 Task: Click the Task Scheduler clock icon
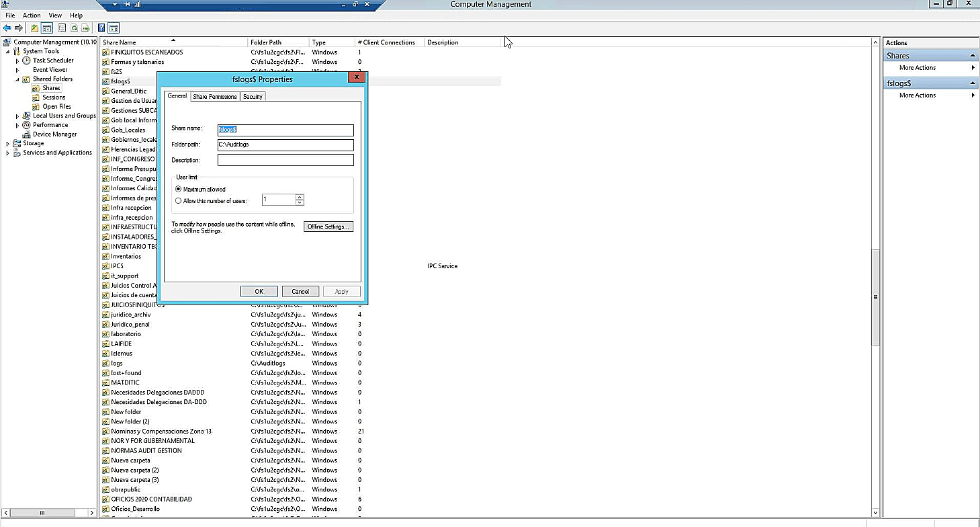tap(27, 60)
